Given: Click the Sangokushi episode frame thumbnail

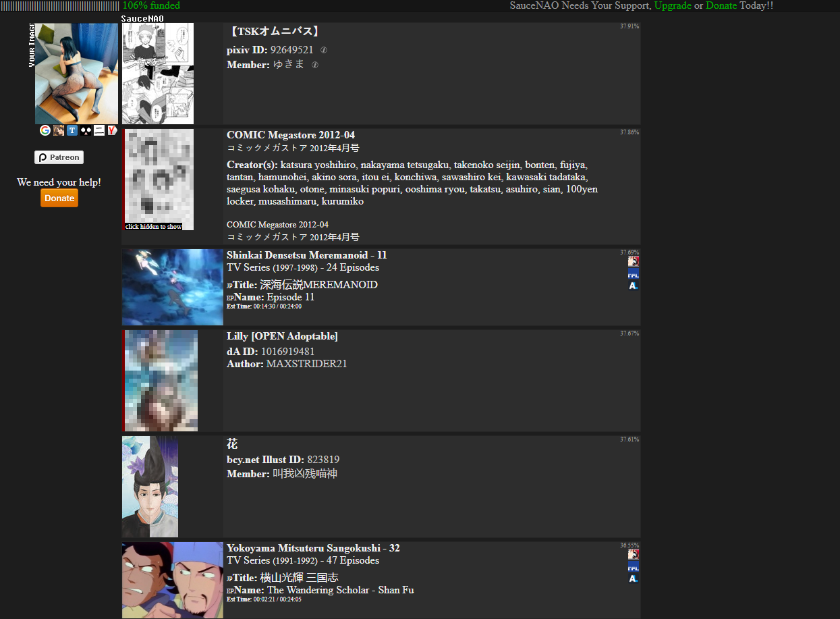Looking at the screenshot, I should (173, 581).
